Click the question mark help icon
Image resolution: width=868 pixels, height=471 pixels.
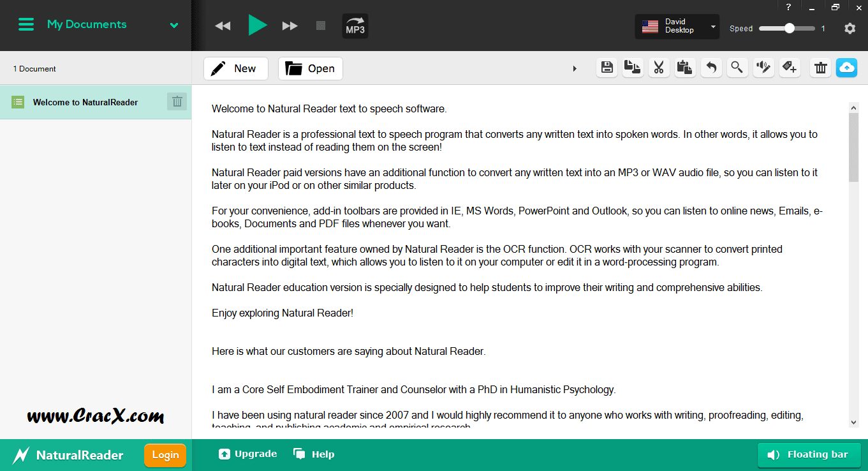click(x=788, y=7)
